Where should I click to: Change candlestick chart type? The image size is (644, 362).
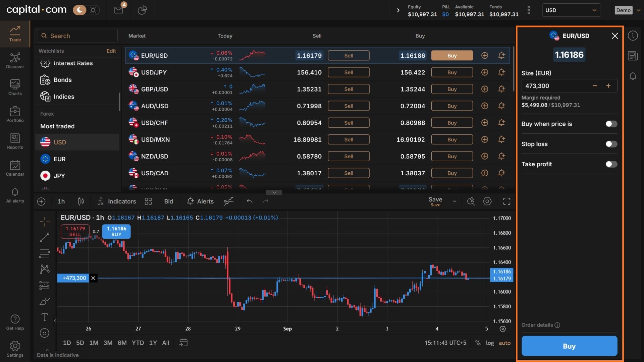pos(81,201)
